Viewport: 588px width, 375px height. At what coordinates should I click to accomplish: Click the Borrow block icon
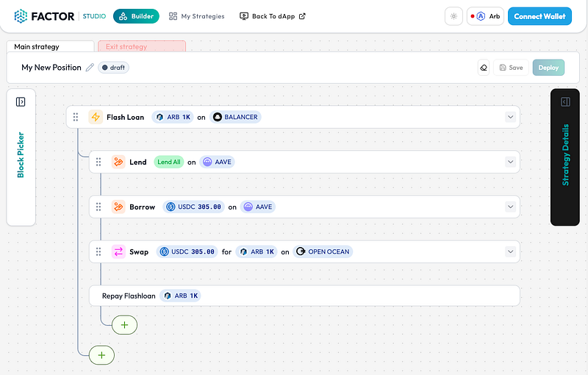[x=118, y=207]
